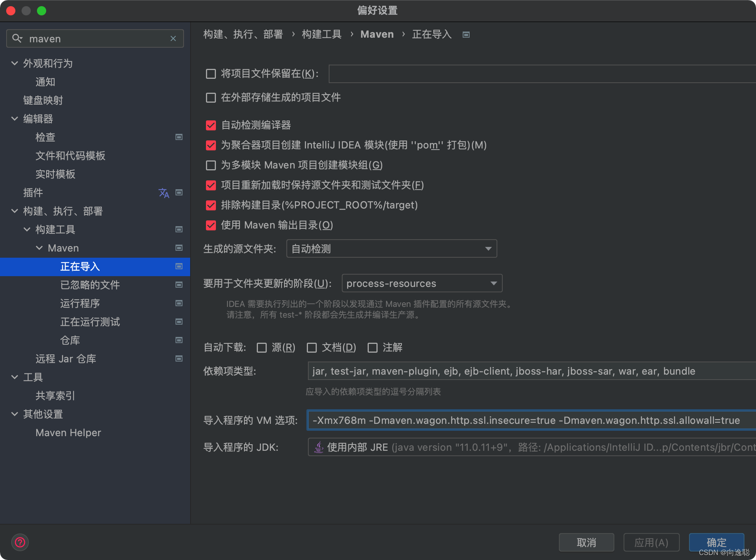This screenshot has width=756, height=560.
Task: Click 取消 button
Action: pos(586,542)
